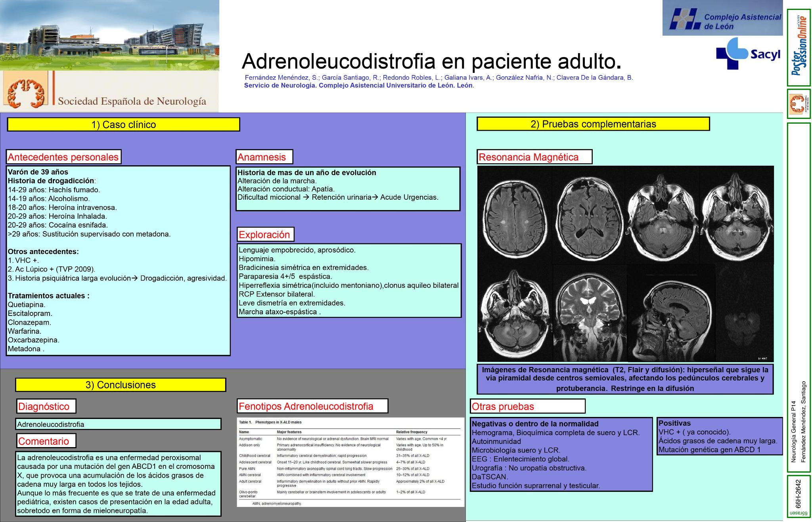Click the line 'RCP Extensor bilateral.'
The height and width of the screenshot is (522, 812).
277,294
